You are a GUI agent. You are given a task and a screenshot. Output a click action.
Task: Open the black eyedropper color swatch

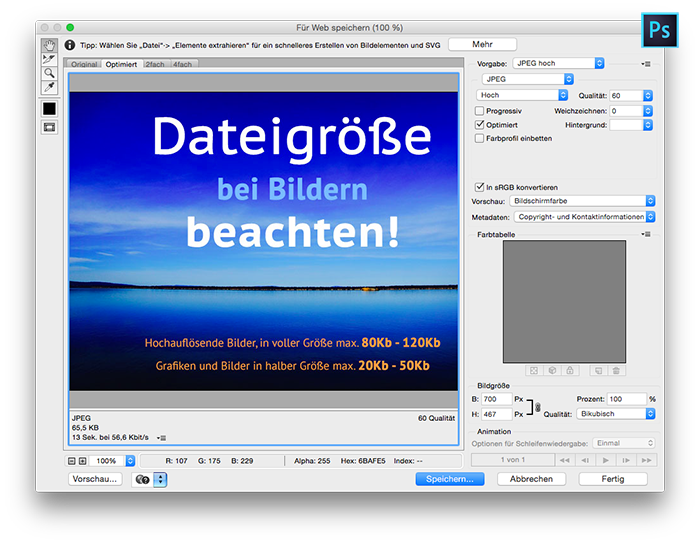pos(49,109)
